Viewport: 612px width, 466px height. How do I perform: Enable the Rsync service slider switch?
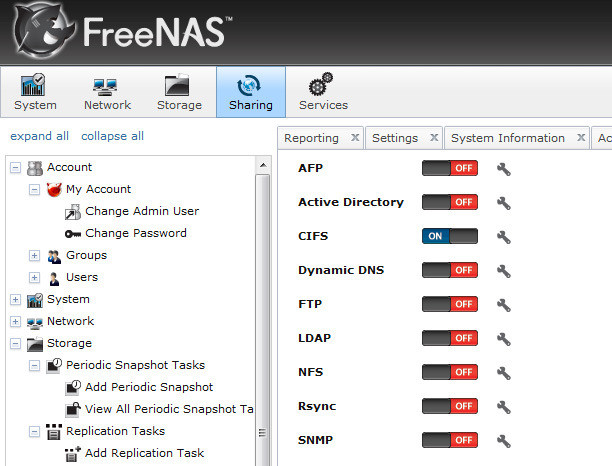[x=449, y=406]
